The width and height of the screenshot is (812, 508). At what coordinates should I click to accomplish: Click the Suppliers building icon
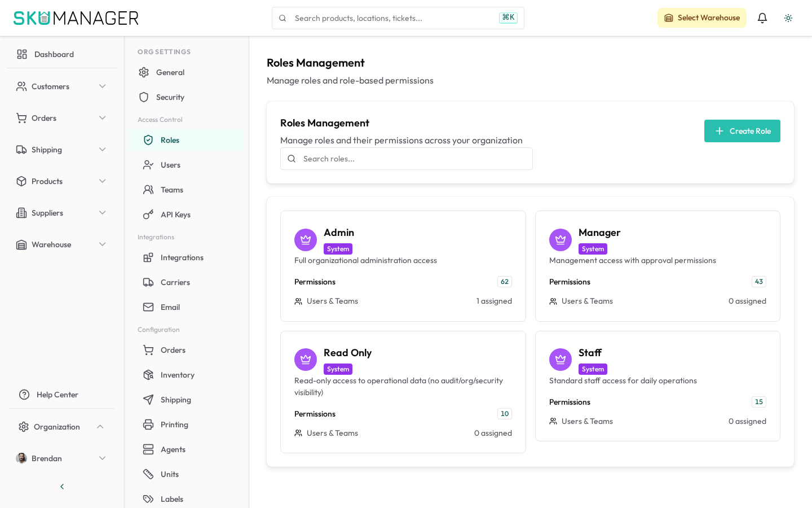(x=21, y=213)
